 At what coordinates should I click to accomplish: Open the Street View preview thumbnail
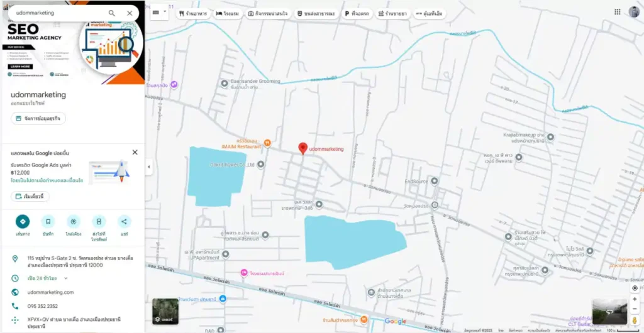(609, 312)
